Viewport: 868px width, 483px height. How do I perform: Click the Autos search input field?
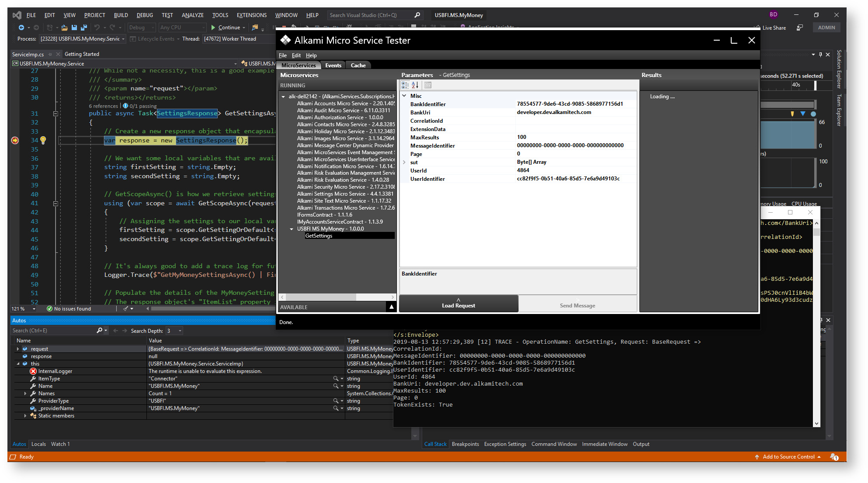click(x=54, y=331)
